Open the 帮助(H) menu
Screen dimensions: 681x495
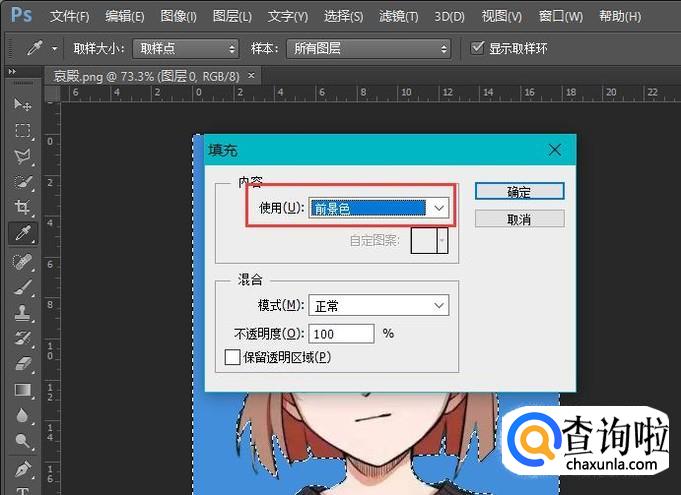coord(620,16)
